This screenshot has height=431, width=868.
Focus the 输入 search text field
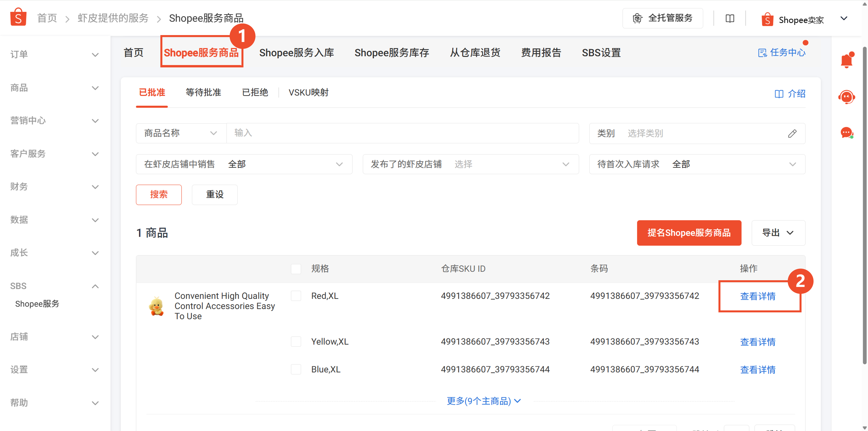[x=402, y=133]
